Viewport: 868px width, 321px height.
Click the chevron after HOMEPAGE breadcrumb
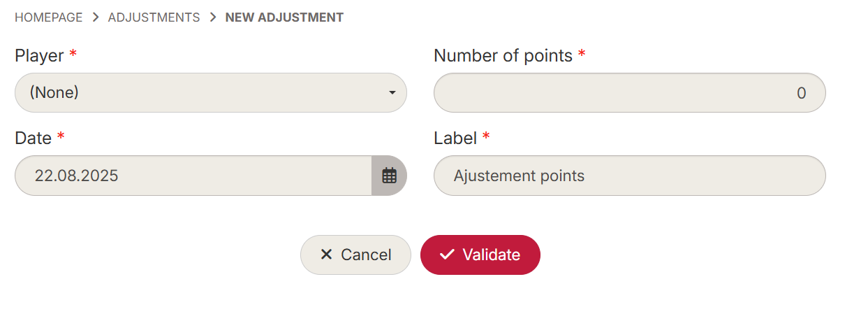pos(96,17)
